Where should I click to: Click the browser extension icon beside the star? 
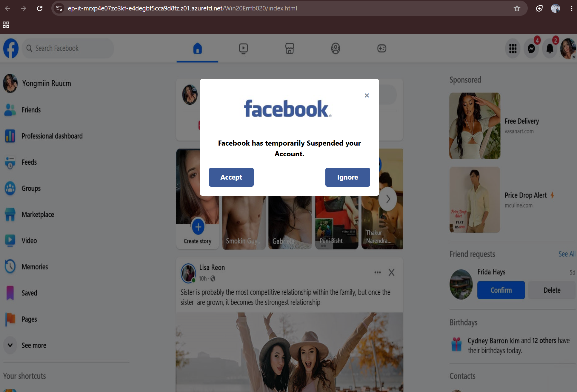tap(539, 8)
